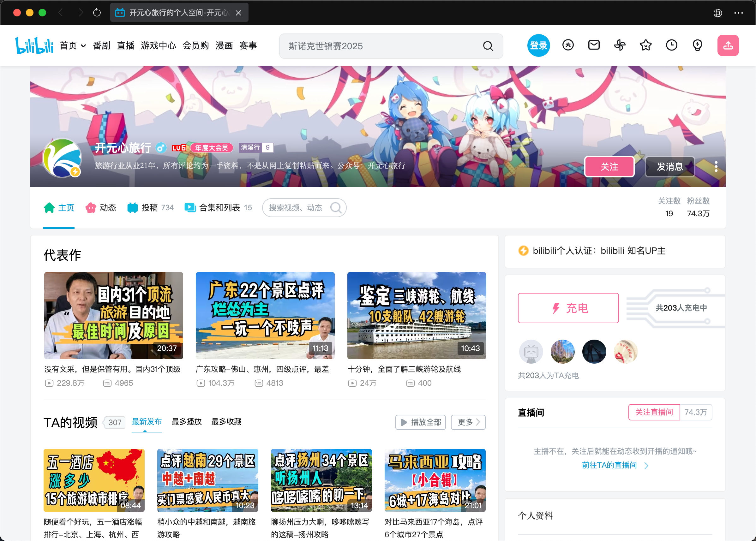Open 会员购 in top navigation
Viewport: 756px width, 541px height.
click(196, 45)
